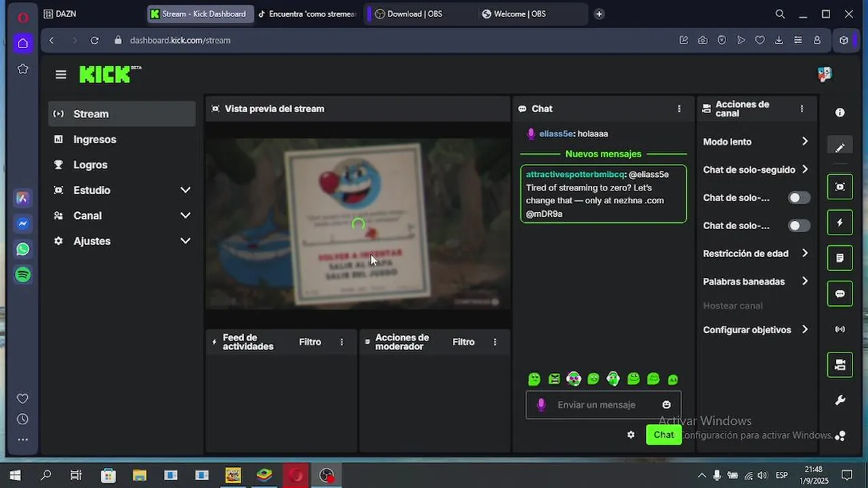
Task: Open Acciones de moderador three-dot menu
Action: pos(495,342)
